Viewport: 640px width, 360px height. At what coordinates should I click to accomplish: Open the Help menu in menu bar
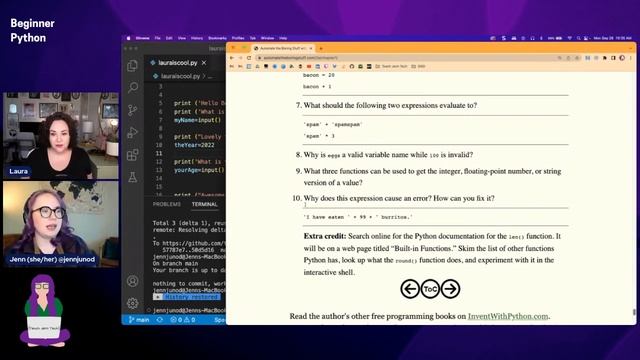(x=283, y=38)
